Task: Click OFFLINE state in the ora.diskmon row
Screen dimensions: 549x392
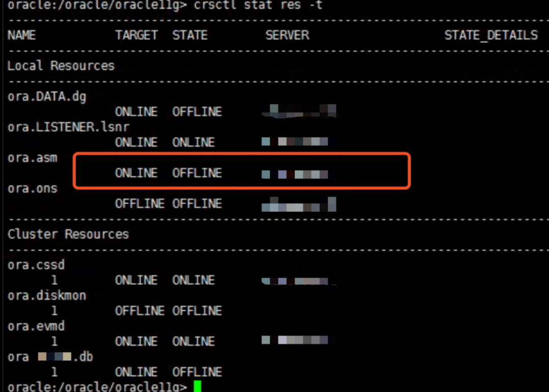Action: [197, 311]
